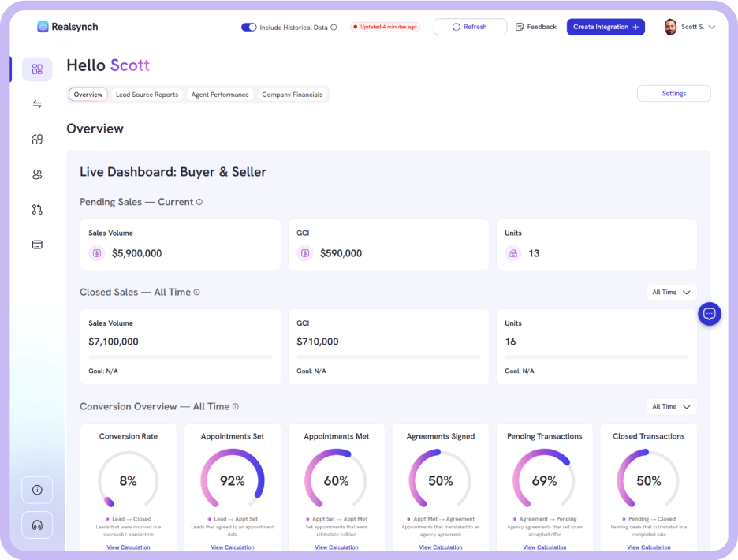Click the info circle icon in sidebar
Image resolution: width=738 pixels, height=560 pixels.
37,490
